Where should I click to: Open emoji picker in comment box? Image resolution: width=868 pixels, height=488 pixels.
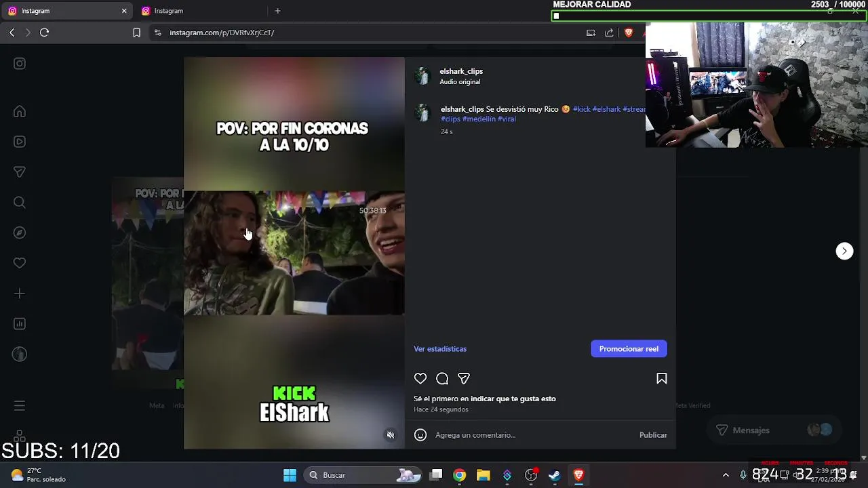[x=420, y=435]
